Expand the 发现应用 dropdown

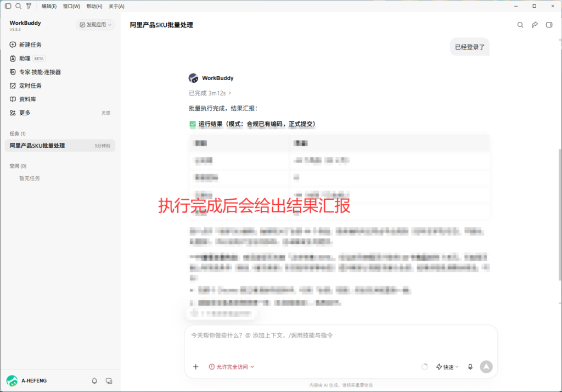pyautogui.click(x=95, y=25)
